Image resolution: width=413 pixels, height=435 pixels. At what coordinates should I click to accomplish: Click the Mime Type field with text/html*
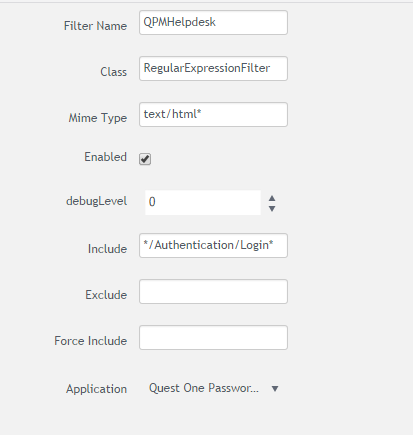tap(213, 115)
